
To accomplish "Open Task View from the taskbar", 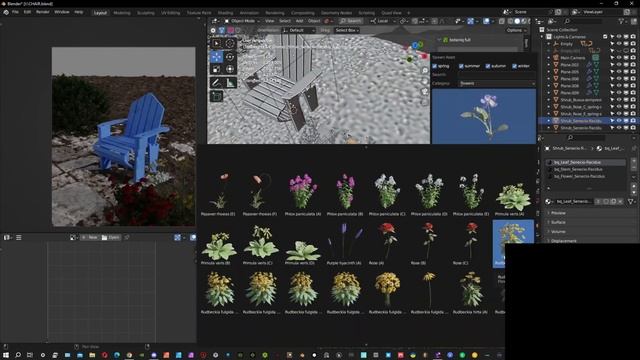I will 30,355.
